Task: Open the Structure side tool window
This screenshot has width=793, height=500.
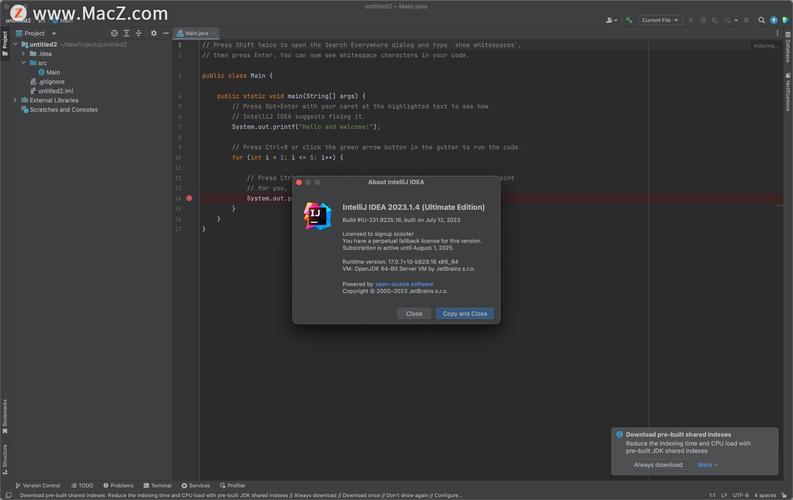Action: [5, 459]
